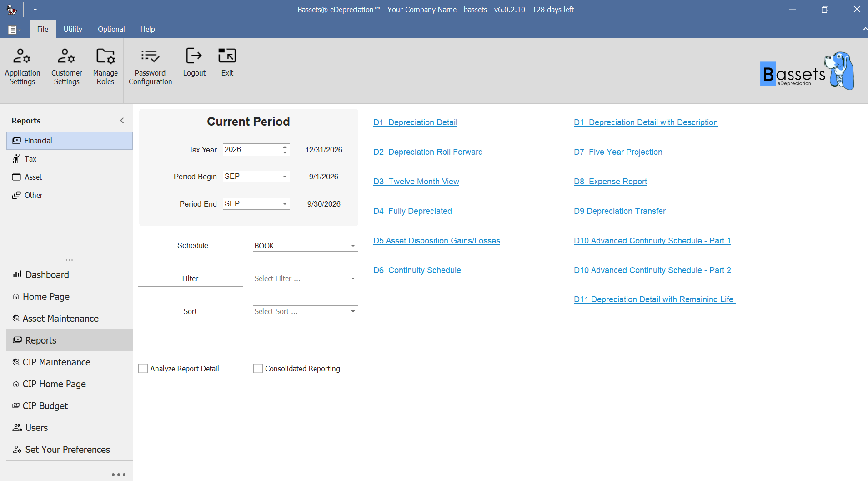This screenshot has width=868, height=481.
Task: Select Financial reports category
Action: click(70, 141)
